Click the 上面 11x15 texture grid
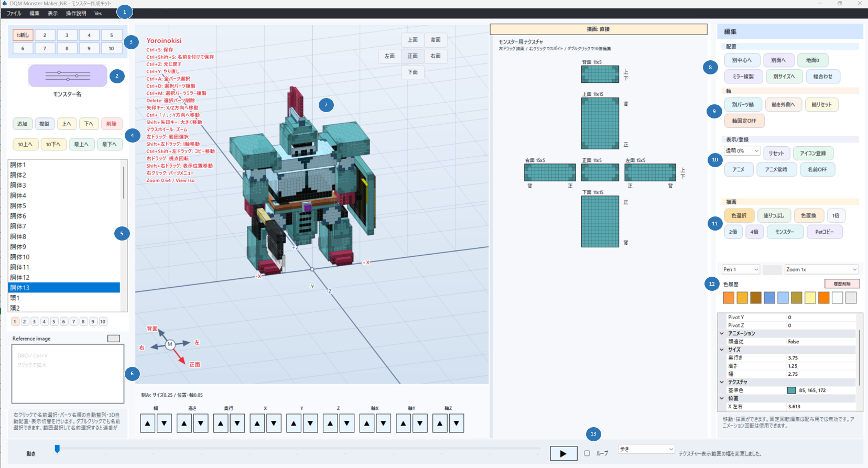The width and height of the screenshot is (868, 468). pos(600,124)
